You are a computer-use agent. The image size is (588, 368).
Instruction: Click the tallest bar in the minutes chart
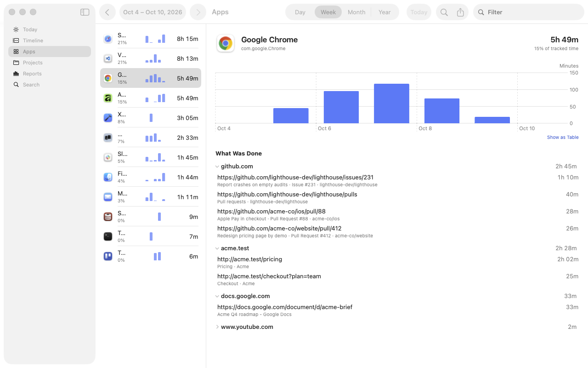coord(391,103)
